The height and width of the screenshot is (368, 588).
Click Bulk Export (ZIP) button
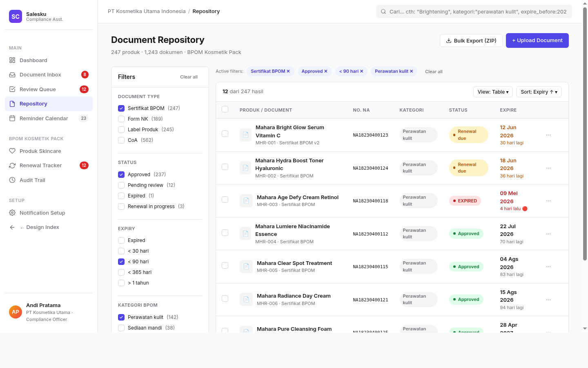click(x=471, y=40)
